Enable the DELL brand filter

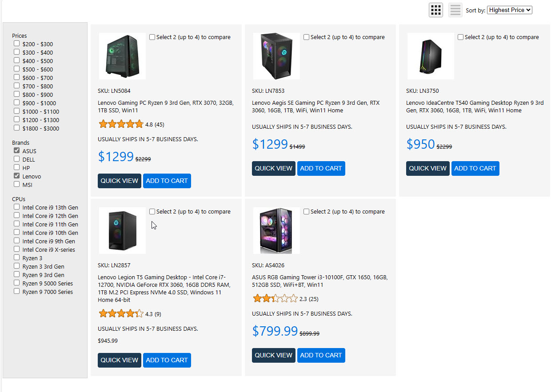[x=17, y=159]
